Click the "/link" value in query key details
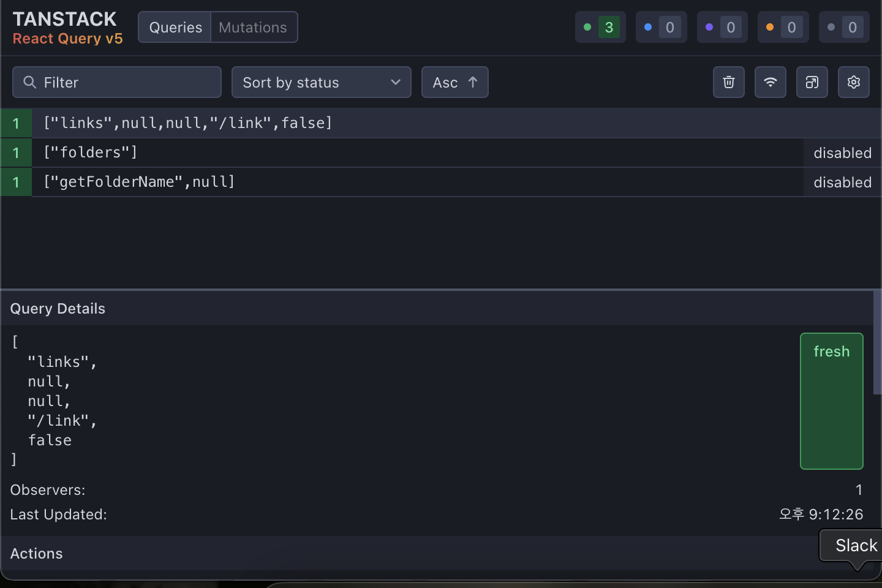Viewport: 882px width, 588px height. pos(59,421)
